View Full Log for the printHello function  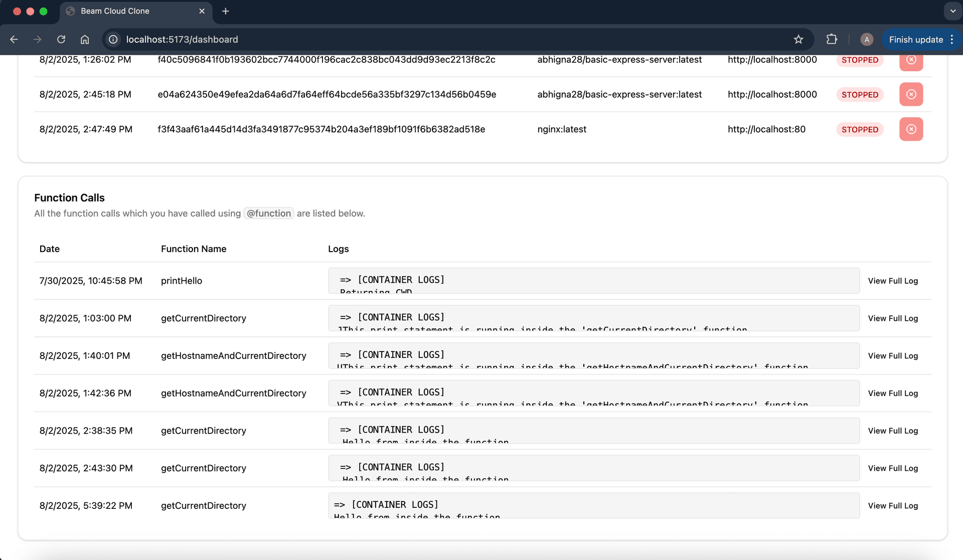pyautogui.click(x=893, y=281)
